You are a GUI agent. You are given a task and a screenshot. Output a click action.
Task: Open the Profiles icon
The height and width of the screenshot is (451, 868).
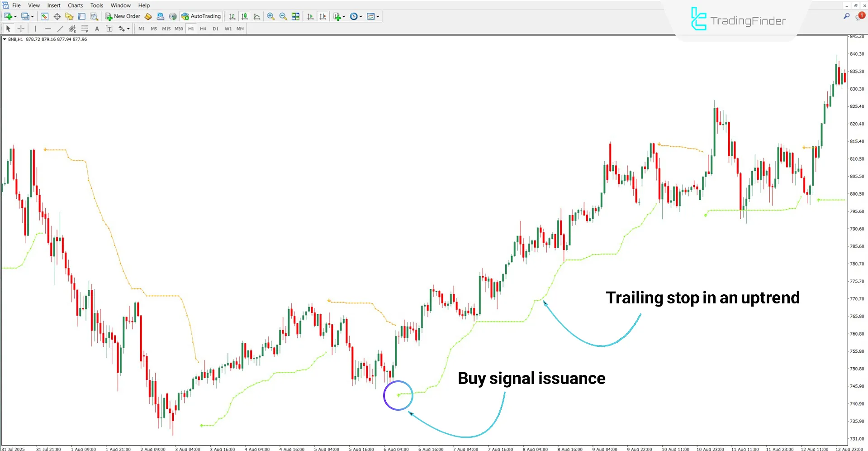coord(25,16)
